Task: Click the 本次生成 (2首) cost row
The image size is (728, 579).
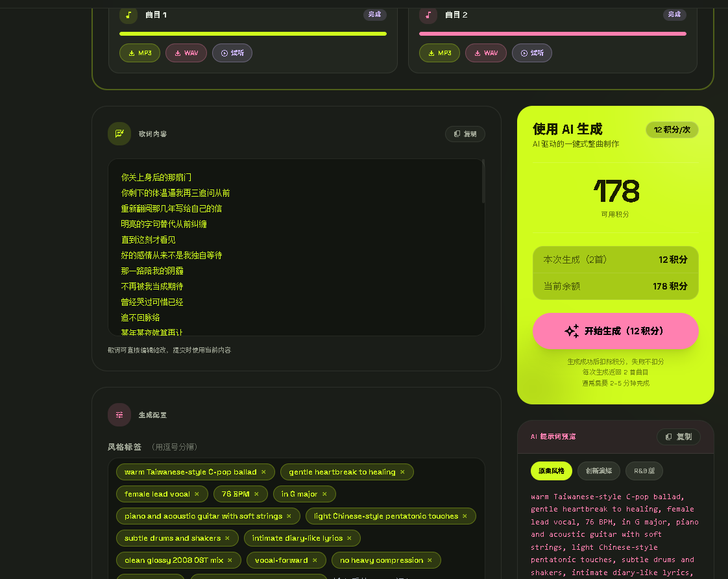Action: pyautogui.click(x=616, y=260)
